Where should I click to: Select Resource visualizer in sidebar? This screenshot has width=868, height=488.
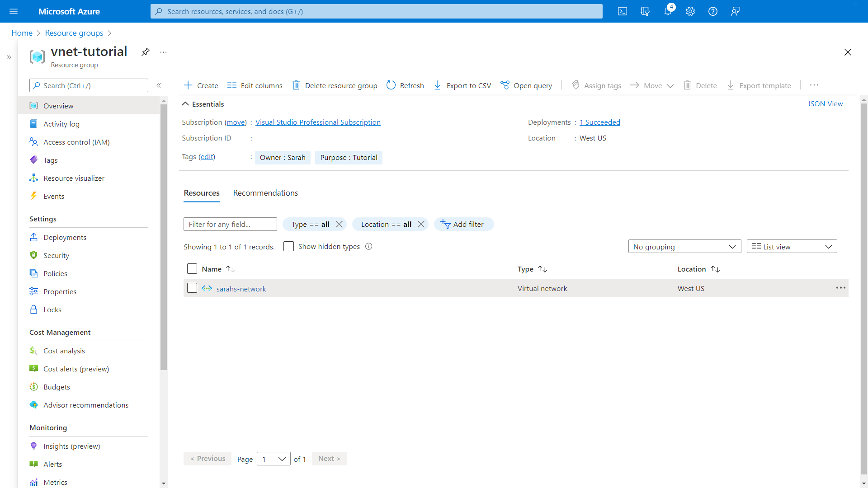(74, 178)
